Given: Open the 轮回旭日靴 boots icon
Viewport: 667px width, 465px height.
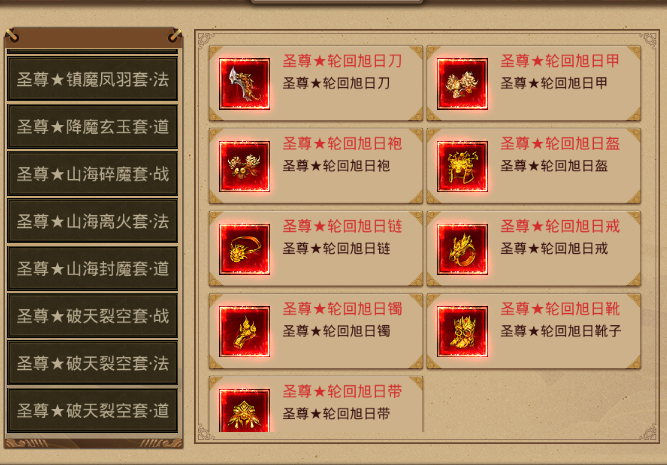Looking at the screenshot, I should tap(462, 331).
